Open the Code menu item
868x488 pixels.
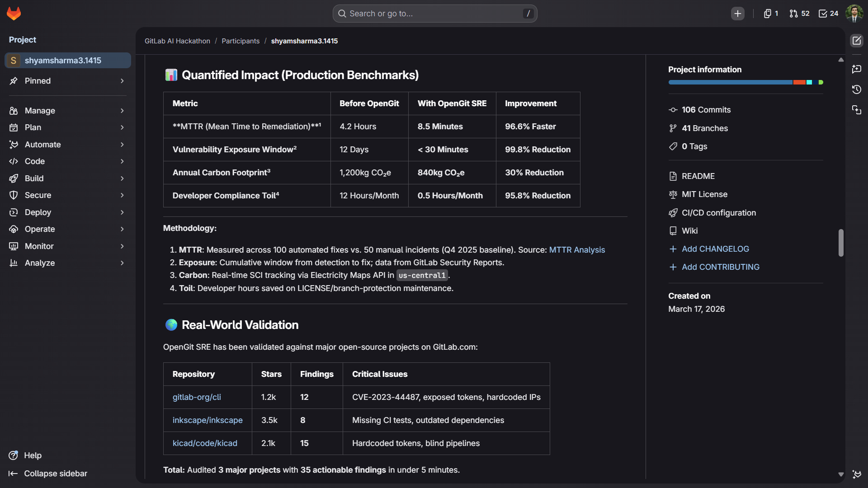(x=35, y=161)
